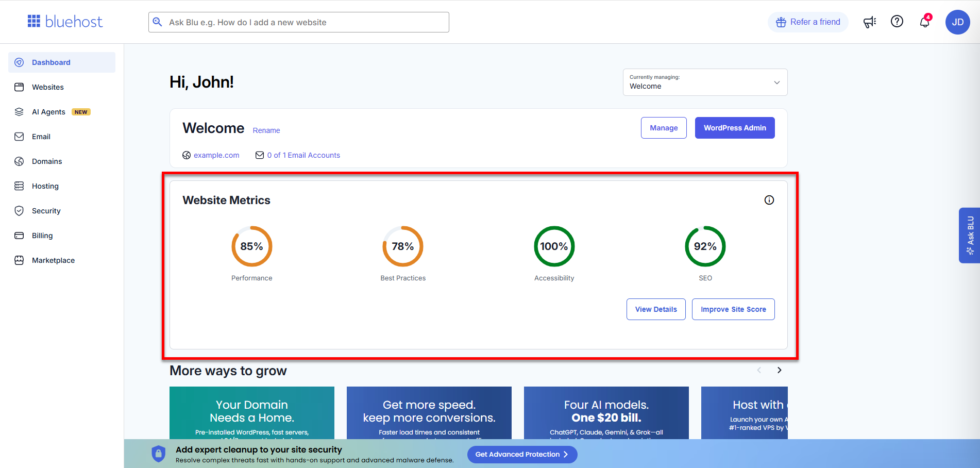
Task: Open the Your Domain Needs a Home card
Action: coord(252,413)
